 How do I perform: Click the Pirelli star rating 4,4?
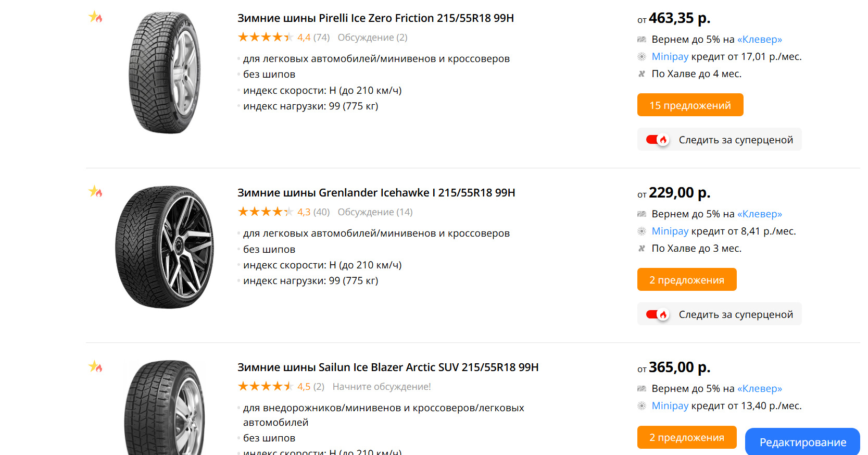coord(266,38)
